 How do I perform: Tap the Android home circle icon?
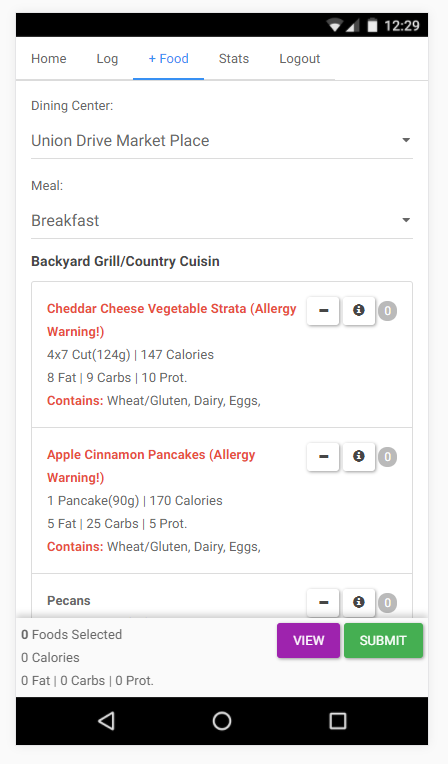tap(222, 721)
